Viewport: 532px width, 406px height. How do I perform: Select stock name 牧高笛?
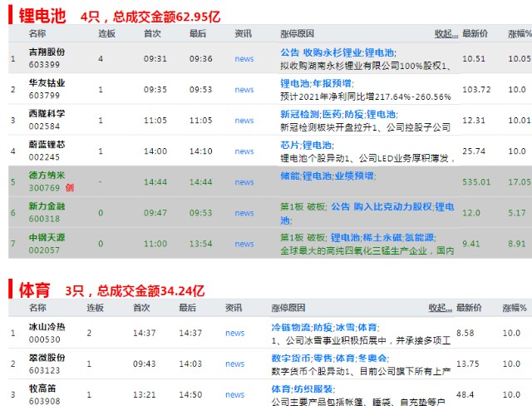[x=42, y=389]
